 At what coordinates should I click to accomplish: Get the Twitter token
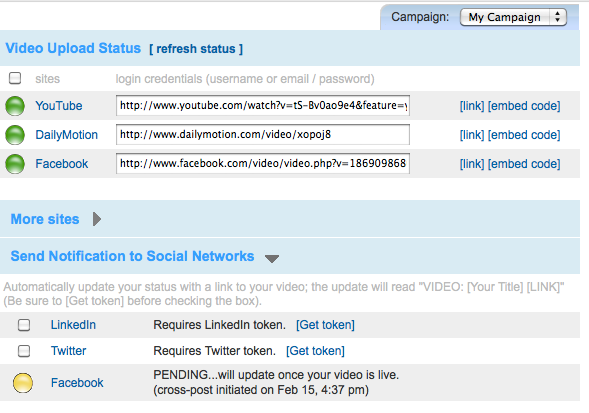[x=315, y=351]
